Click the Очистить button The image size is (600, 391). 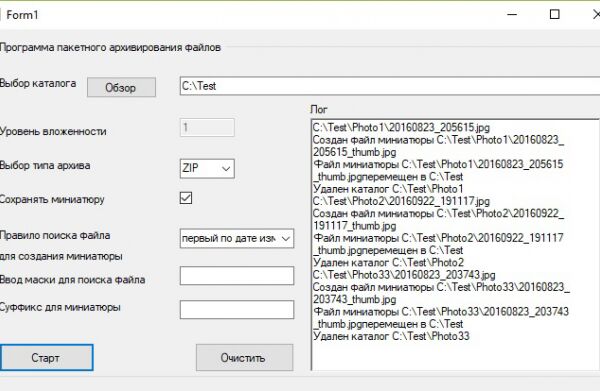pos(245,358)
